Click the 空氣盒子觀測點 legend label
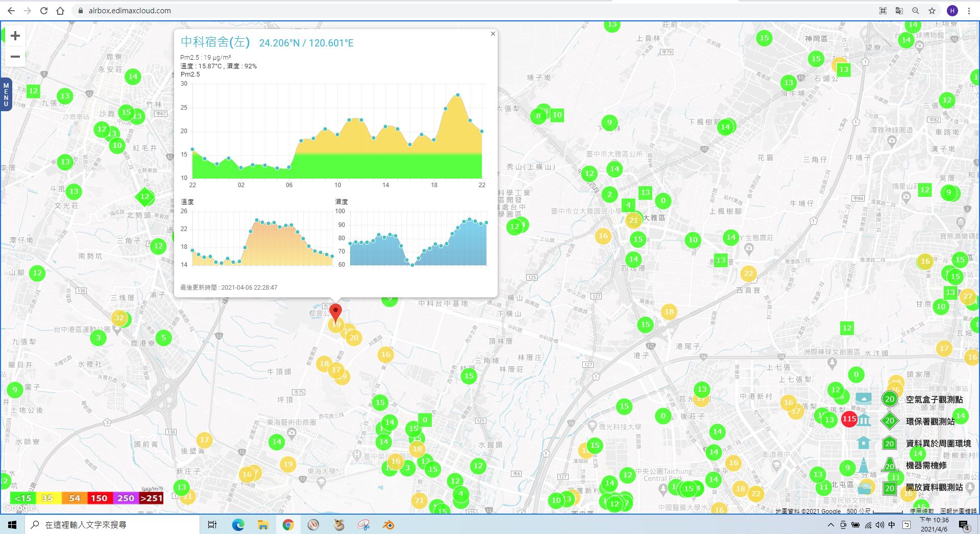 point(934,400)
